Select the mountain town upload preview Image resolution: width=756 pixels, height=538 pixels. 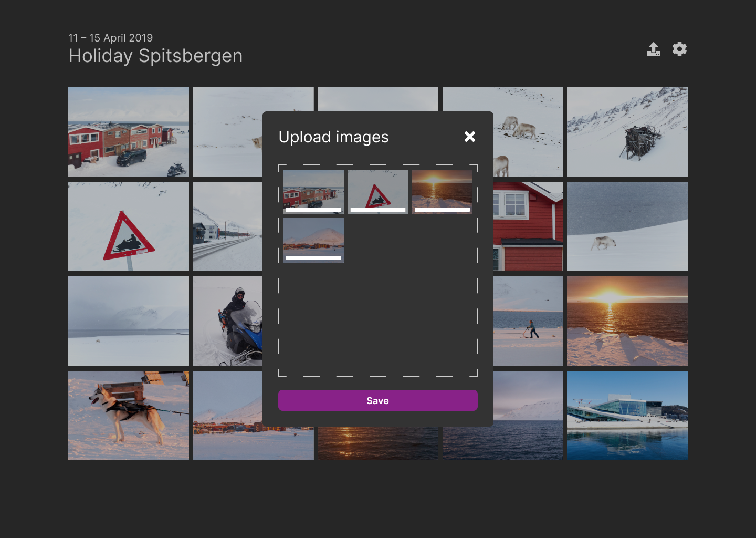tap(313, 237)
